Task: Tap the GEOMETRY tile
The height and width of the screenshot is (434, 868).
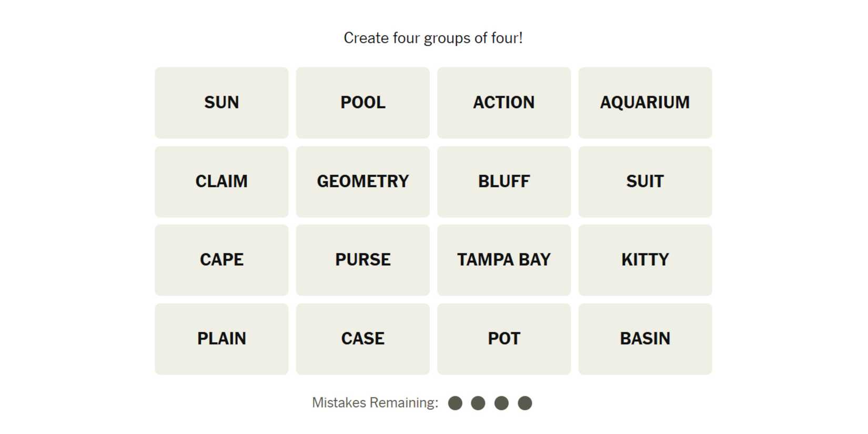Action: pos(362,181)
